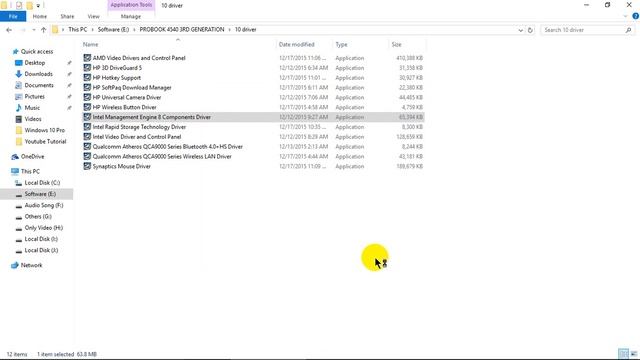Click the Synaptics Mouse Driver file icon
Image resolution: width=640 pixels, height=360 pixels.
(x=87, y=166)
